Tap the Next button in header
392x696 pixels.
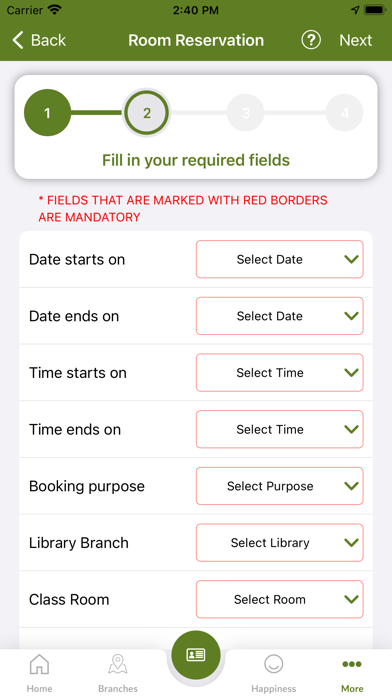point(356,40)
